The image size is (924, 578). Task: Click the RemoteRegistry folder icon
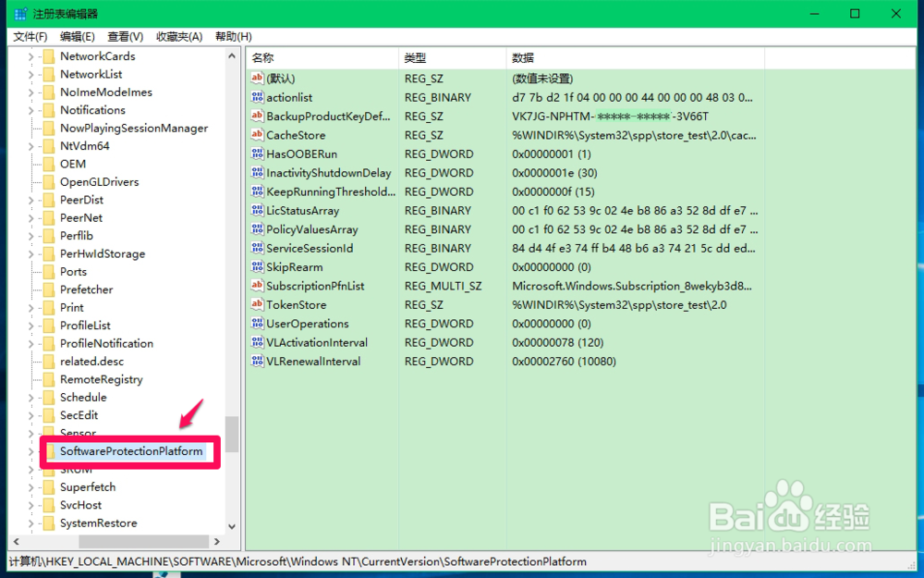click(48, 379)
